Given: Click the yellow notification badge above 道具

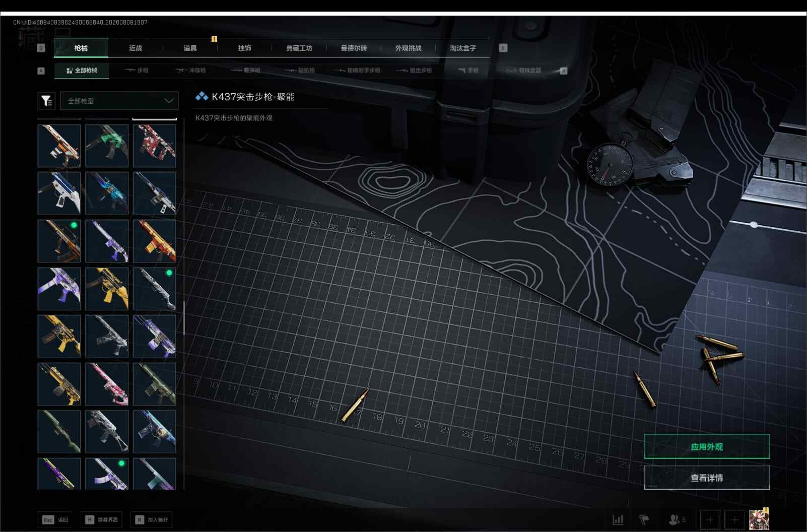Looking at the screenshot, I should (x=214, y=39).
